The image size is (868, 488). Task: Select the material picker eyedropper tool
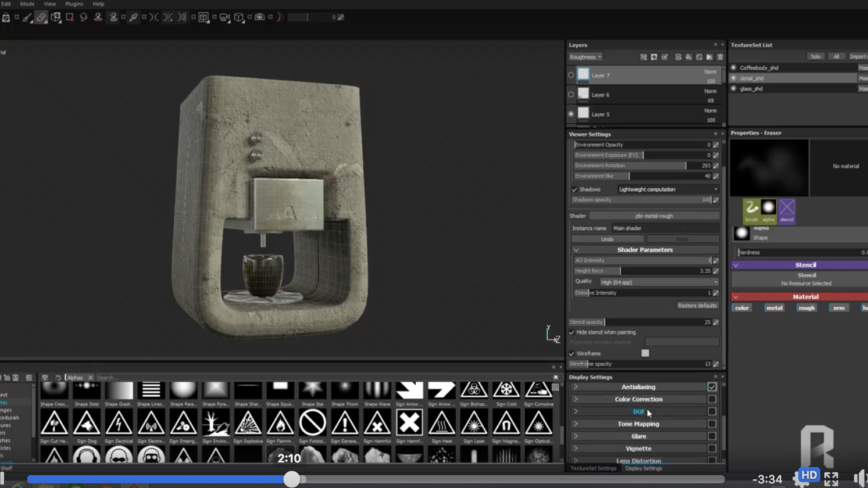coord(133,17)
